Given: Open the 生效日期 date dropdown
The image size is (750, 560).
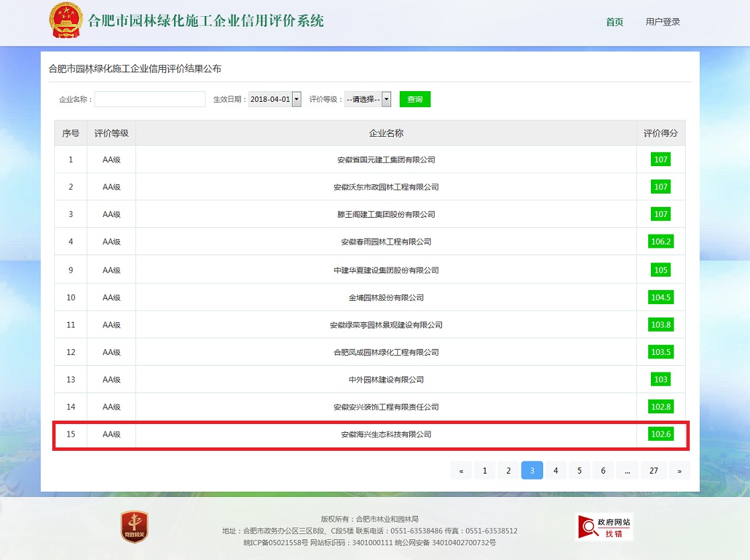Looking at the screenshot, I should [275, 99].
